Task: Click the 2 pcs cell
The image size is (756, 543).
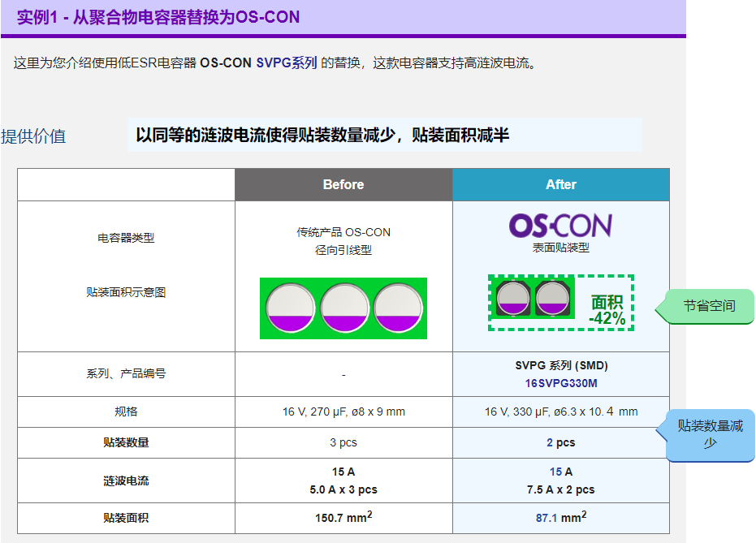Action: pyautogui.click(x=561, y=442)
